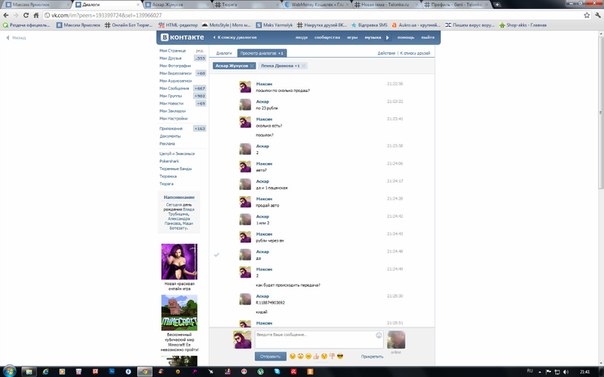Open the purple-haired woman game ad thumbnail
The width and height of the screenshot is (604, 377).
pyautogui.click(x=179, y=261)
